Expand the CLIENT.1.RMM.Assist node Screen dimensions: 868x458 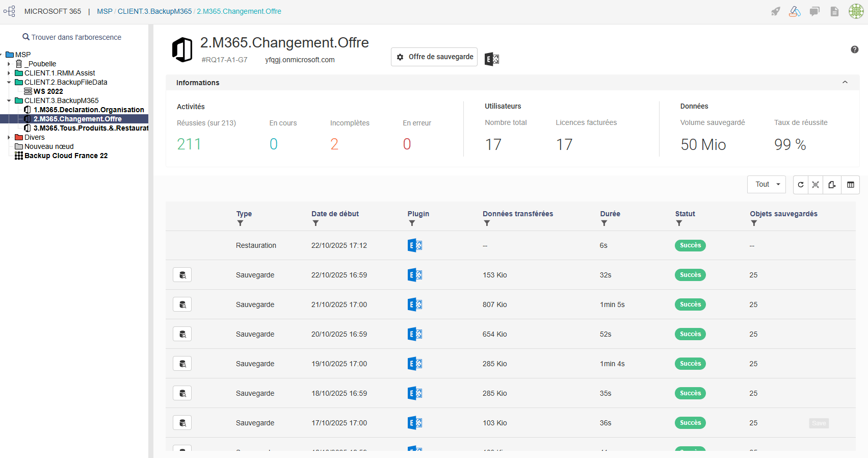coord(9,73)
